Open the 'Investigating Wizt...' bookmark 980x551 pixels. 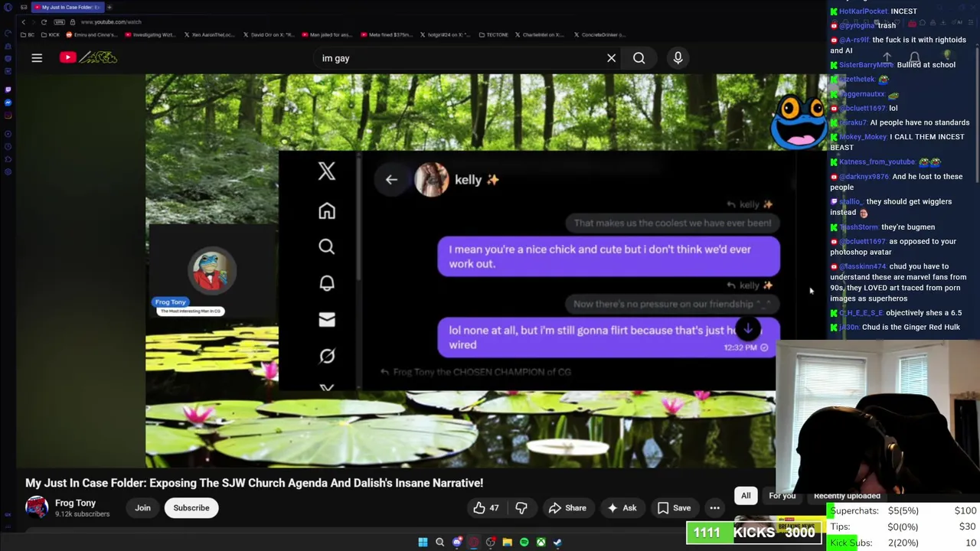[x=149, y=34]
